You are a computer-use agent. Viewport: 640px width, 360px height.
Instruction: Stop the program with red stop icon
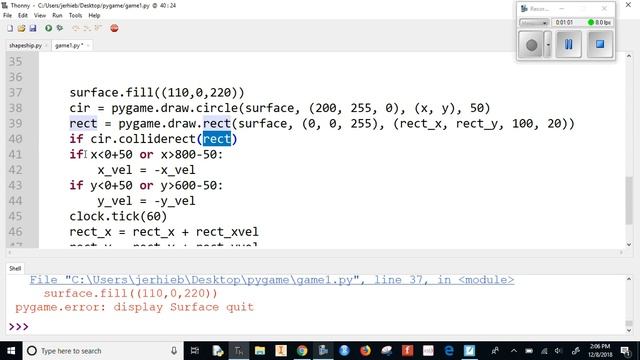[x=114, y=28]
